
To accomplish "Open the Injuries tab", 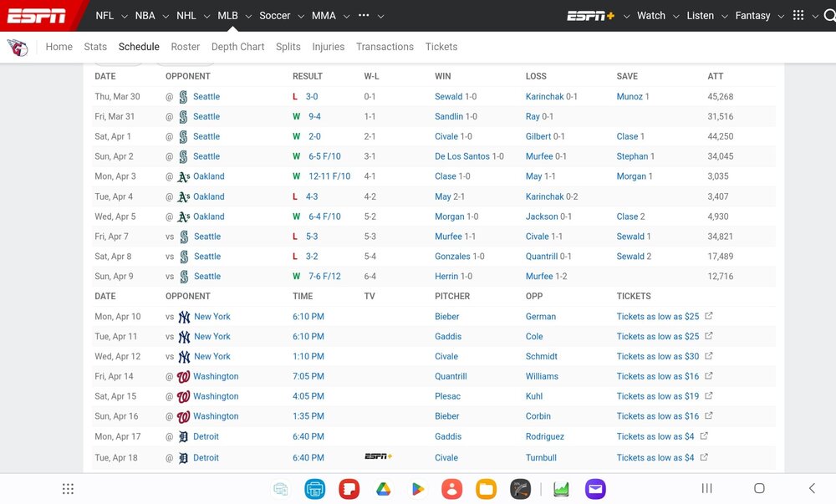I will pos(328,47).
